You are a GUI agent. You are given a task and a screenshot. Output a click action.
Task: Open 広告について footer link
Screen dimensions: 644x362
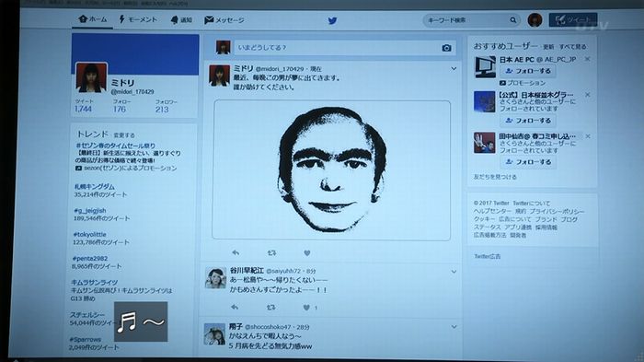point(514,219)
